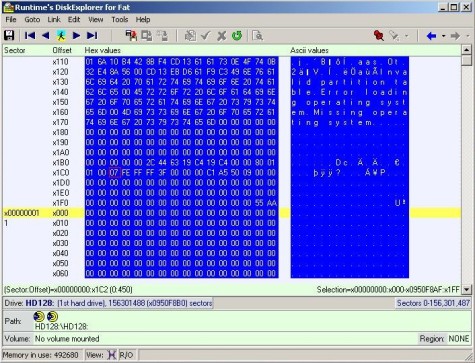Expand the back arrow history dropdown

[x=443, y=36]
